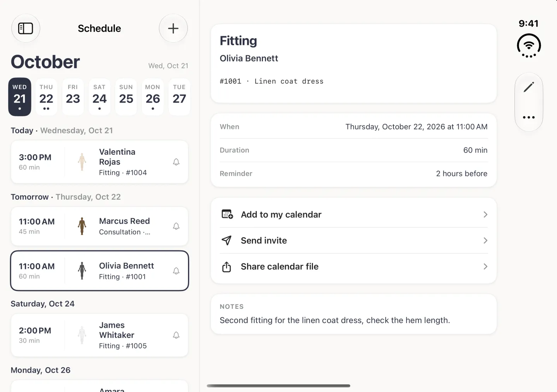The image size is (557, 392).
Task: Click the #1001 Linen coat dress text
Action: 272,81
